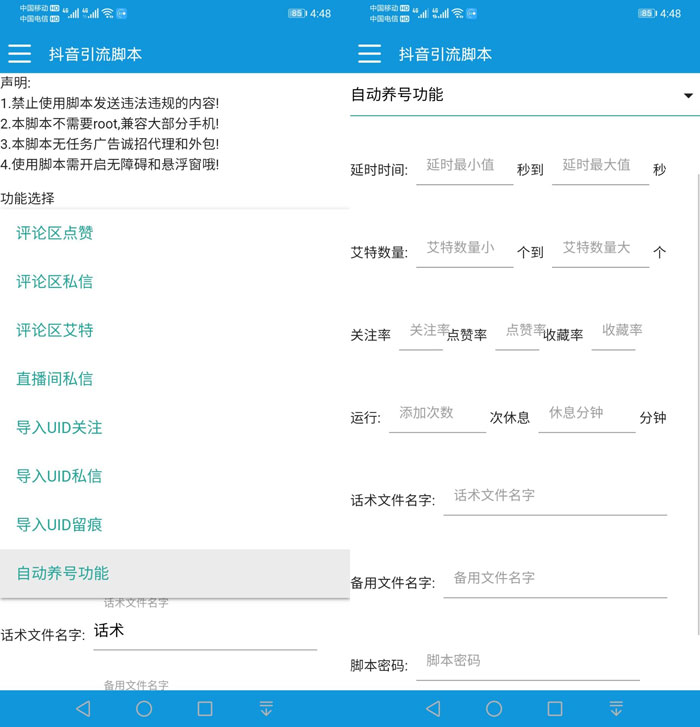Focus the 关注率 input field
Screen dimensions: 700x727
point(421,333)
